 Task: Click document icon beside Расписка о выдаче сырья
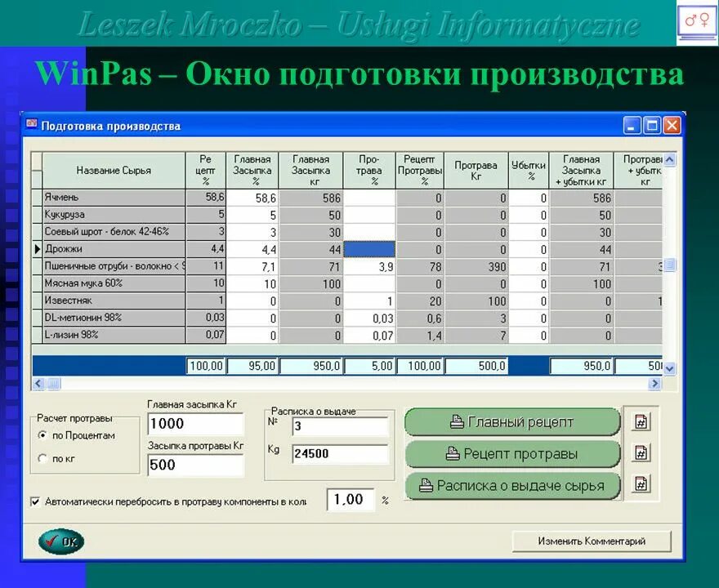click(x=641, y=484)
